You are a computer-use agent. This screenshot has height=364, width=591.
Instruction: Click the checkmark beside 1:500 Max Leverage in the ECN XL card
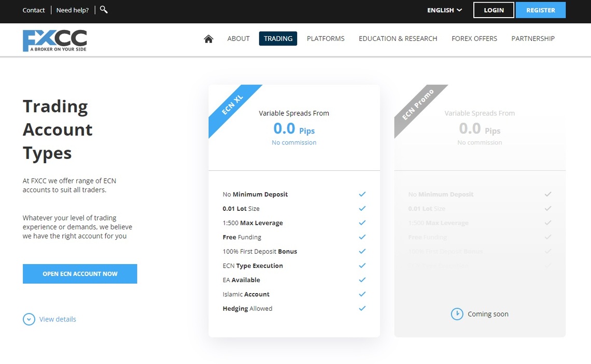click(x=362, y=223)
